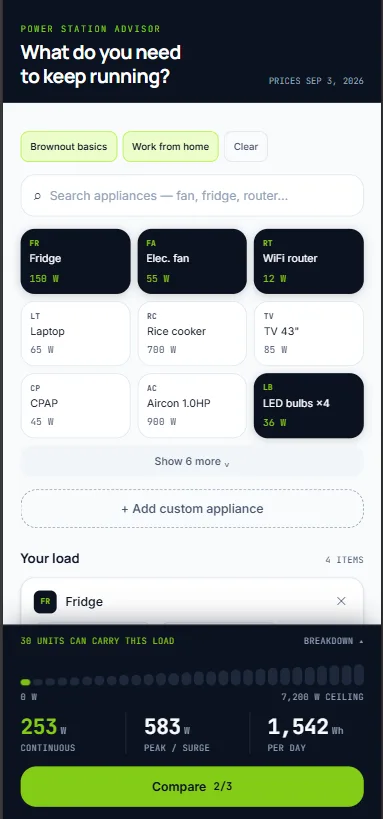This screenshot has width=383, height=819.
Task: Deselect the Fridge appliance tile
Action: pos(76,261)
